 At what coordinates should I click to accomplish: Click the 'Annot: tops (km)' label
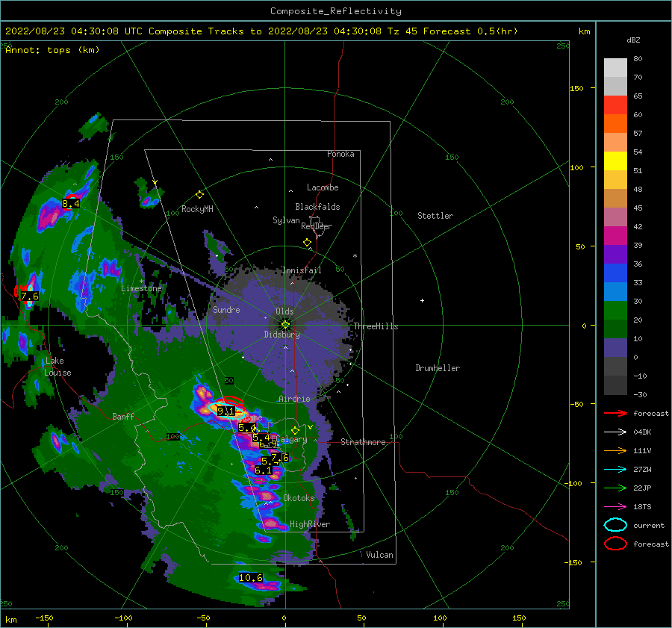[52, 50]
